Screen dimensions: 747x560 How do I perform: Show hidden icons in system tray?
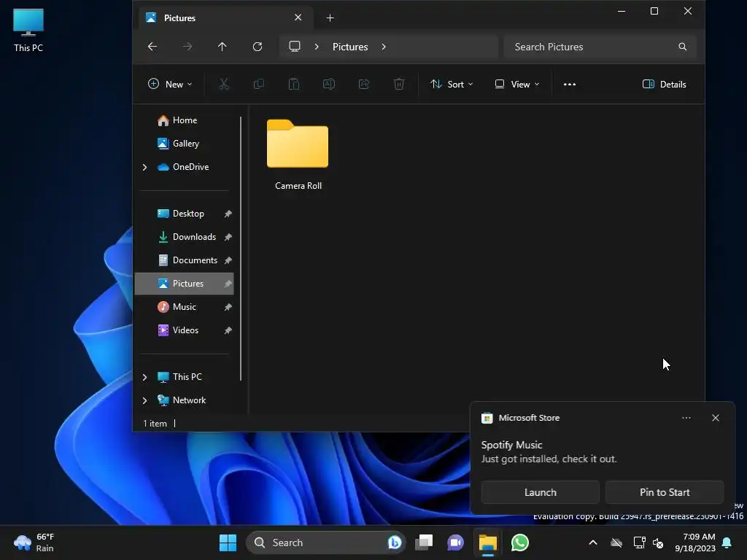[x=592, y=542]
